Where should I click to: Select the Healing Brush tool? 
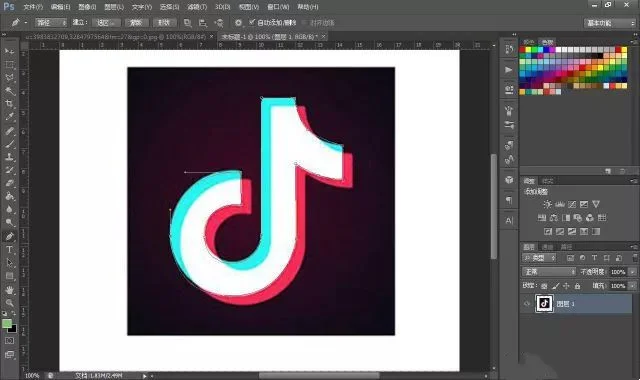click(9, 131)
